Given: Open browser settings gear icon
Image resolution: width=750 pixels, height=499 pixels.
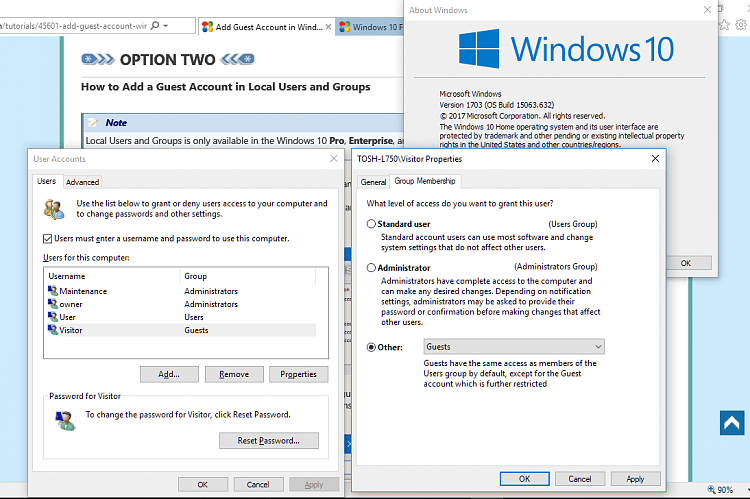Looking at the screenshot, I should (741, 24).
